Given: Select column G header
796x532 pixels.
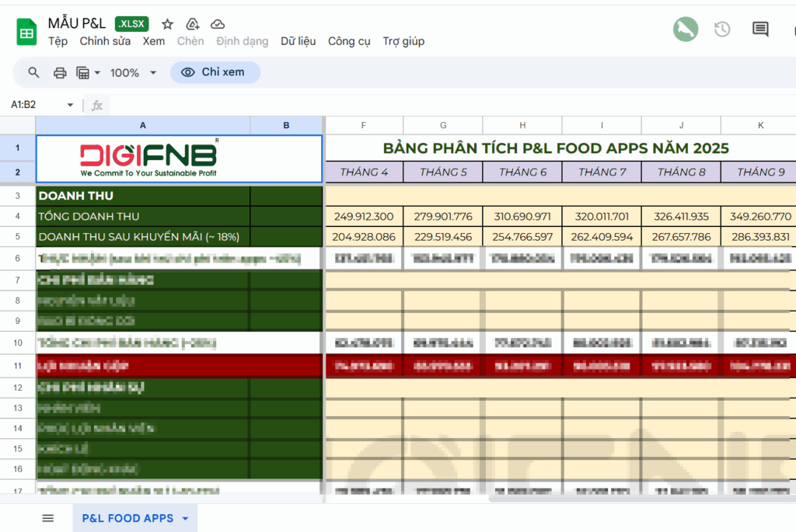Looking at the screenshot, I should click(x=443, y=125).
